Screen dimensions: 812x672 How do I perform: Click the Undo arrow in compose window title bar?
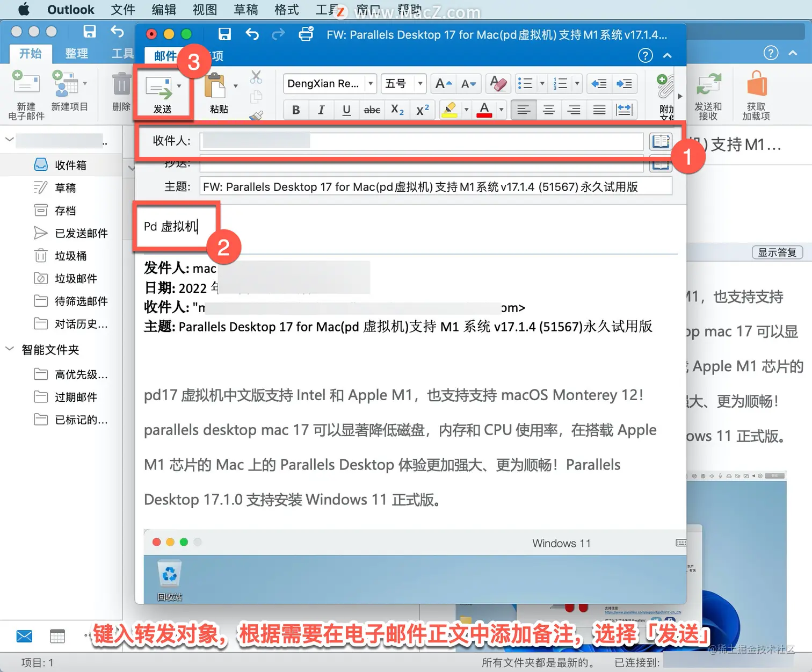pos(252,34)
